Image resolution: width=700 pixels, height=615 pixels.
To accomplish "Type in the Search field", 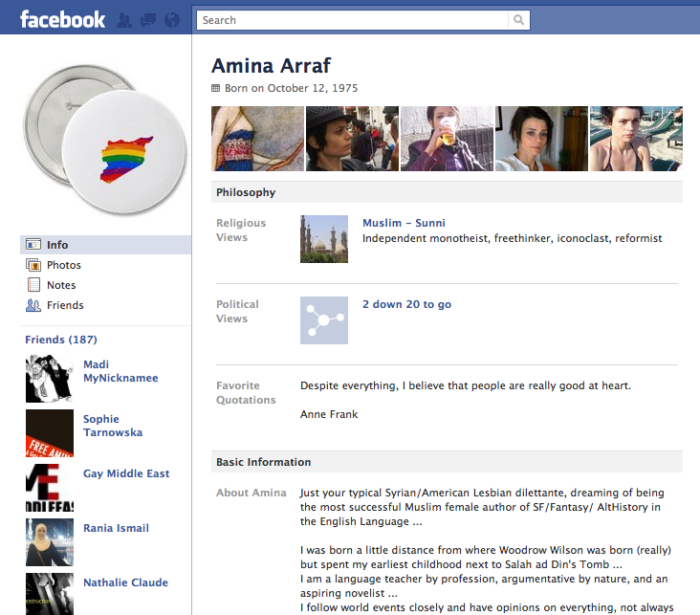I will click(354, 20).
